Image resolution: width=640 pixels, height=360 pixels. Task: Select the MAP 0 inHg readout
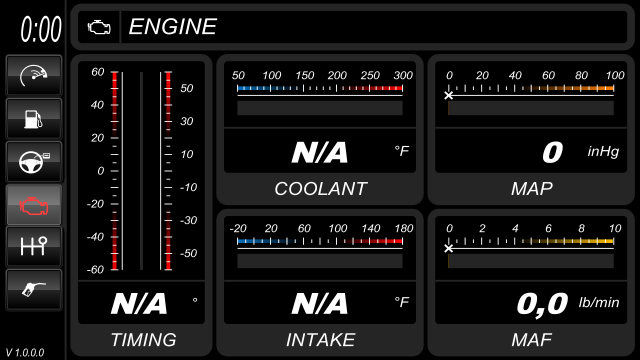point(531,151)
